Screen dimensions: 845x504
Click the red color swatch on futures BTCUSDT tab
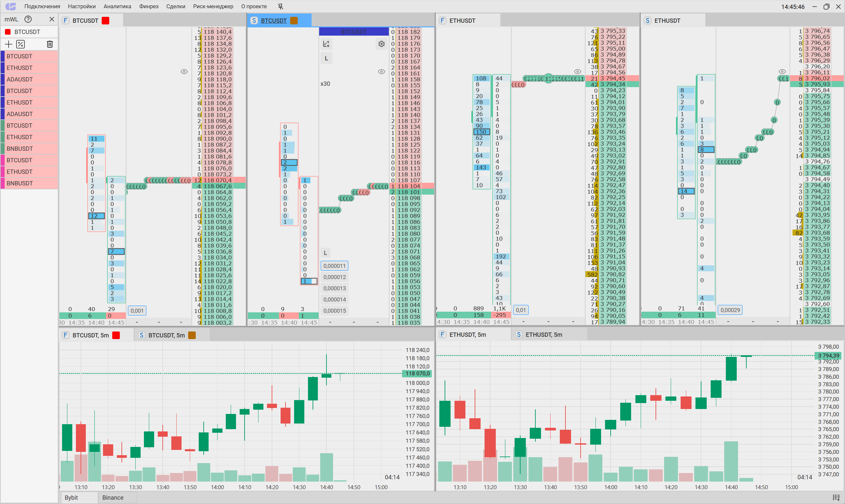(106, 21)
